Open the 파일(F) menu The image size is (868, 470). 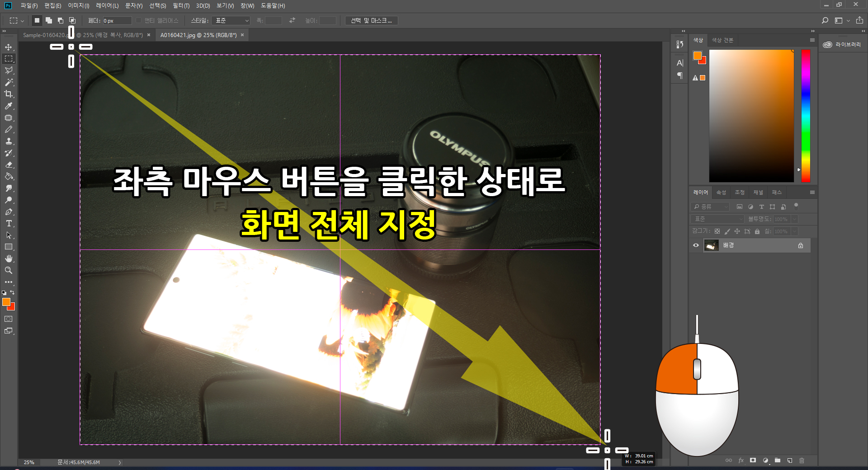[29, 5]
